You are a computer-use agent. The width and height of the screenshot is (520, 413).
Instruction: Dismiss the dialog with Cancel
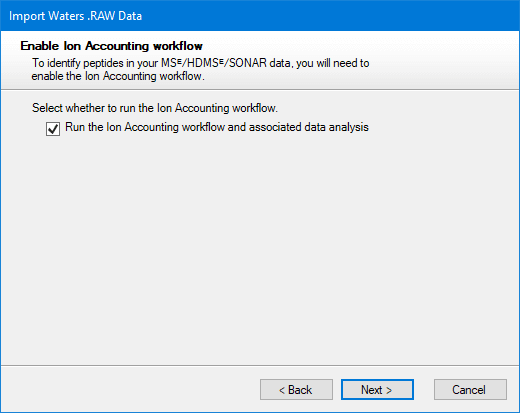click(470, 389)
